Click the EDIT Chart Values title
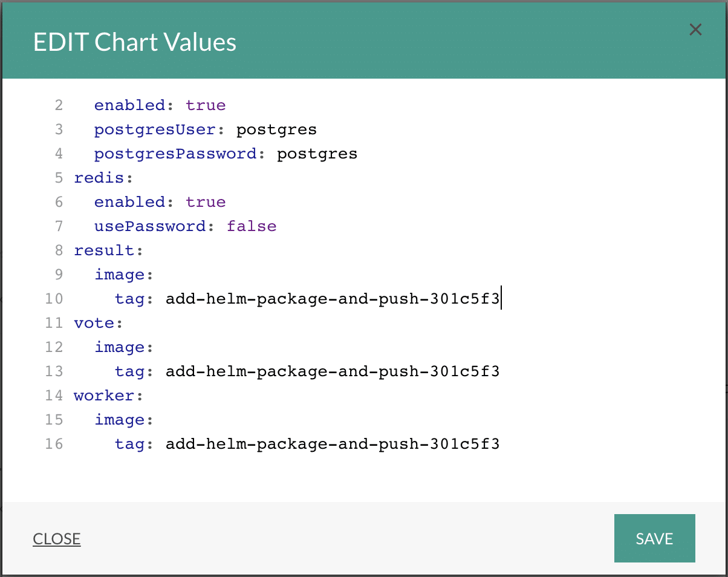Image resolution: width=728 pixels, height=577 pixels. pyautogui.click(x=134, y=42)
